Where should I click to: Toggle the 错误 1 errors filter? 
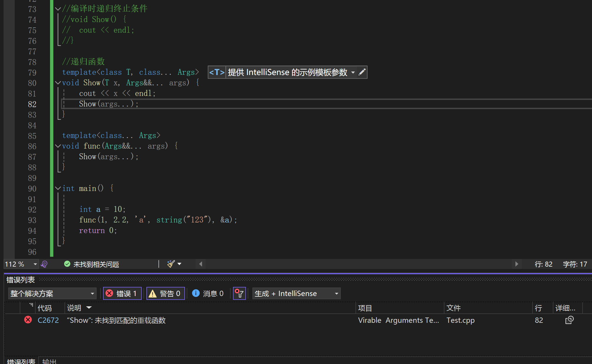pos(122,293)
